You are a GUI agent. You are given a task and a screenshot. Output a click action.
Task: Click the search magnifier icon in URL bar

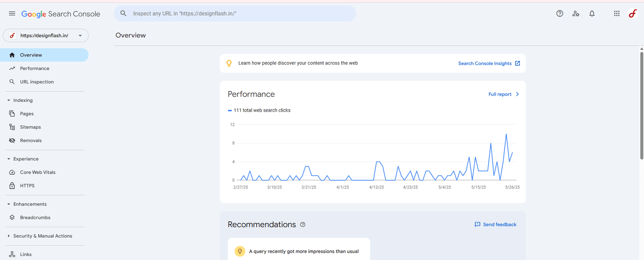pos(124,14)
